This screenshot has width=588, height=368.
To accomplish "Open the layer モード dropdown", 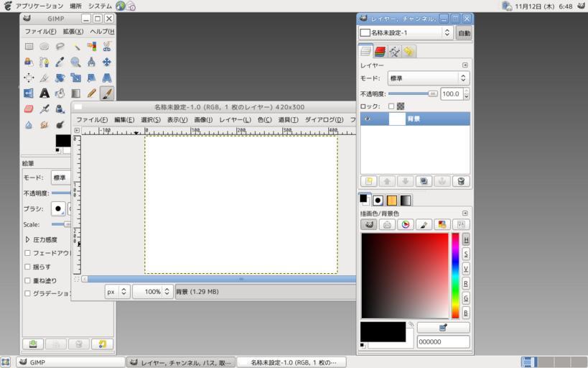I will 428,78.
